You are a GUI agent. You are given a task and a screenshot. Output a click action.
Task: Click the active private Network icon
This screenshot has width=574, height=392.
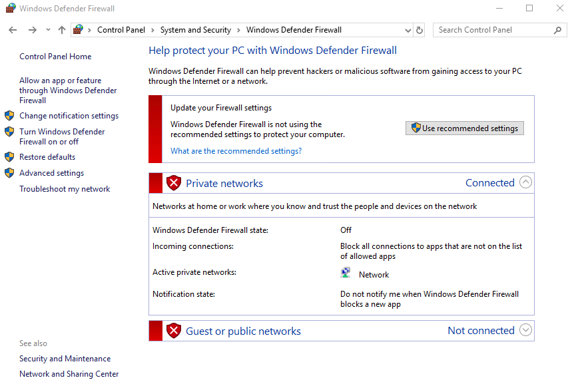(x=345, y=273)
